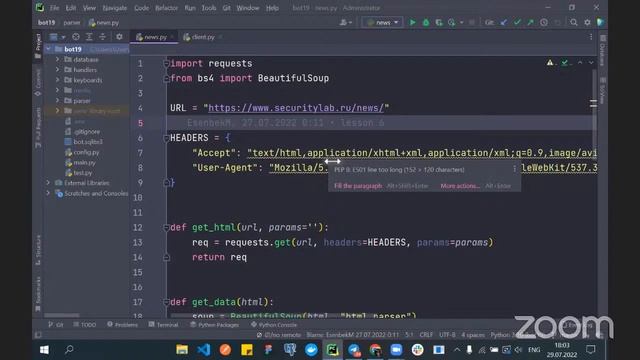Image resolution: width=640 pixels, height=360 pixels.
Task: Open the profiler run icon
Action: click(451, 22)
